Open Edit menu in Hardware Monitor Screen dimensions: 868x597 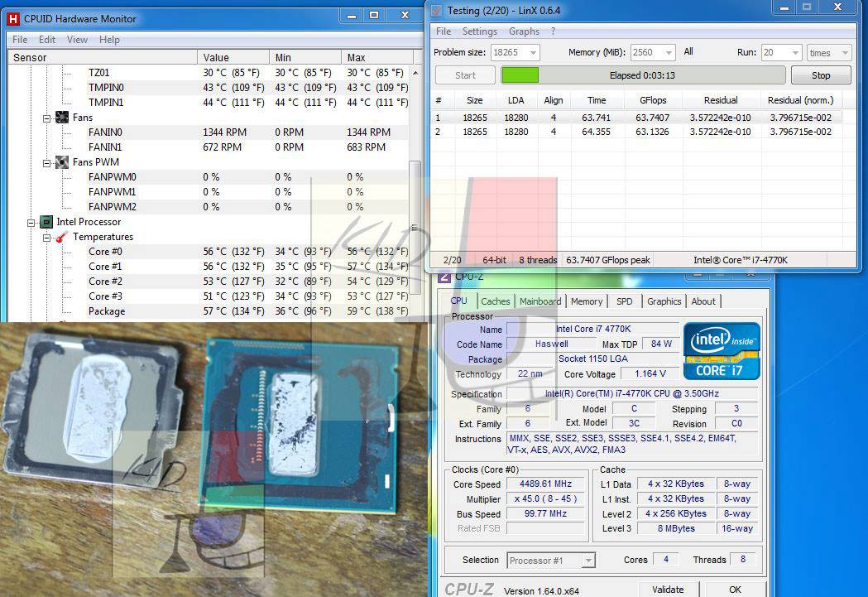pos(46,39)
